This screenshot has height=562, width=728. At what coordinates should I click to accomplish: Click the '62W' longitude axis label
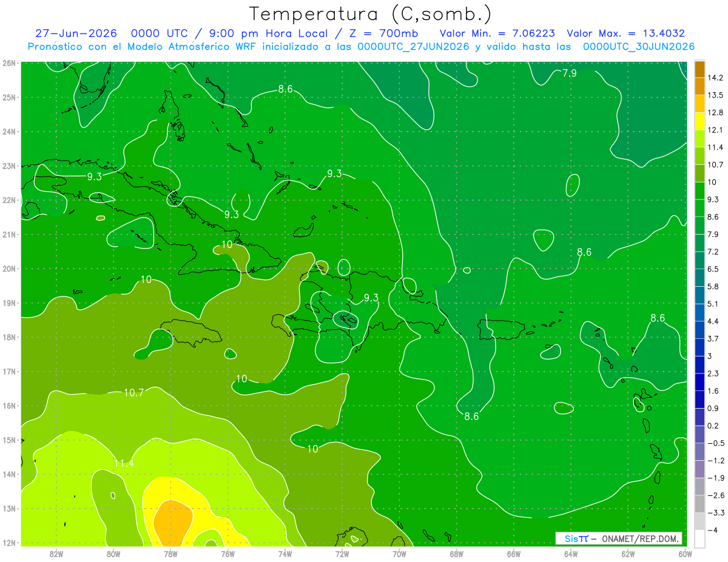pos(628,554)
